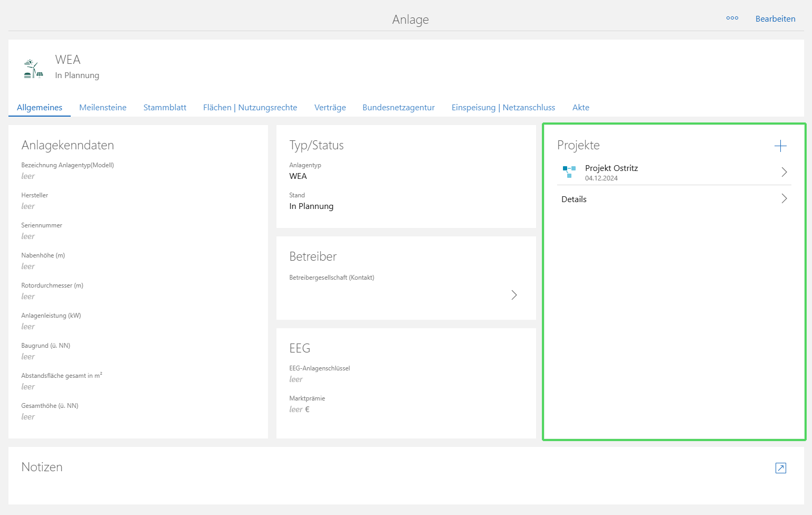Click the EEG-Anlagenschlüssel field value
The width and height of the screenshot is (812, 515).
pos(296,379)
